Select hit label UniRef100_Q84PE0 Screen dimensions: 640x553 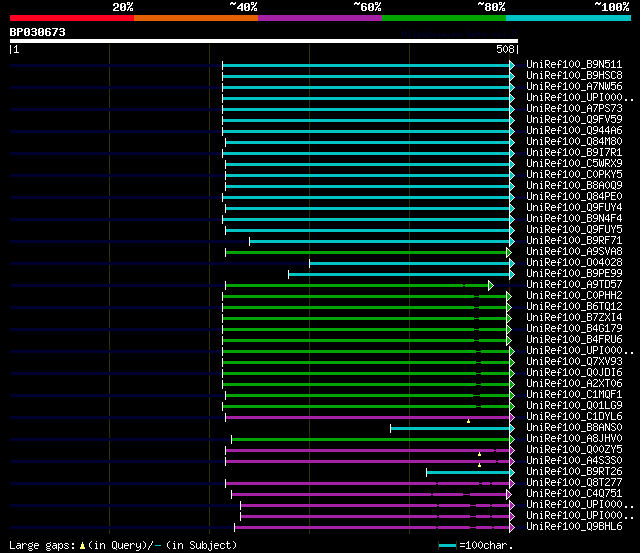click(x=574, y=197)
